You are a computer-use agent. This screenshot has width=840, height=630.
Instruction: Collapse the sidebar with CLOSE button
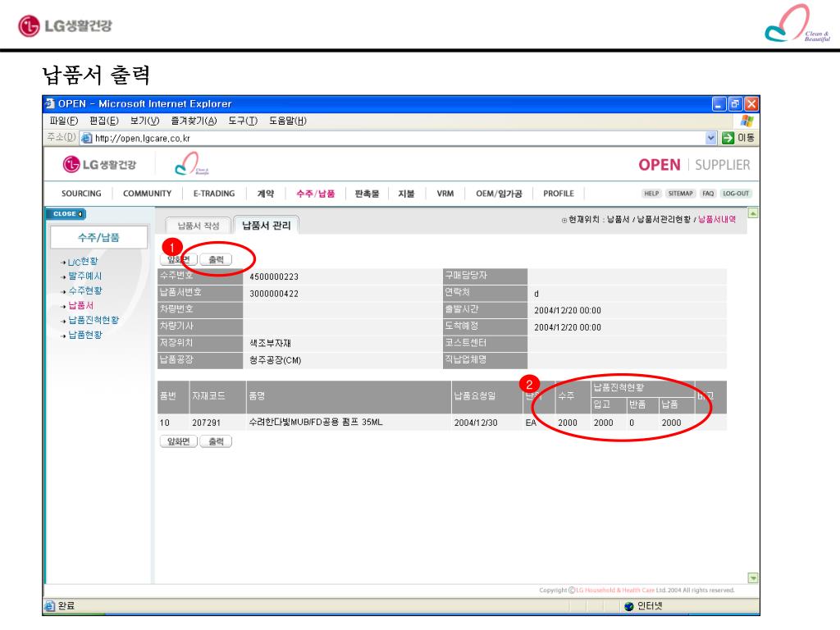pos(66,214)
